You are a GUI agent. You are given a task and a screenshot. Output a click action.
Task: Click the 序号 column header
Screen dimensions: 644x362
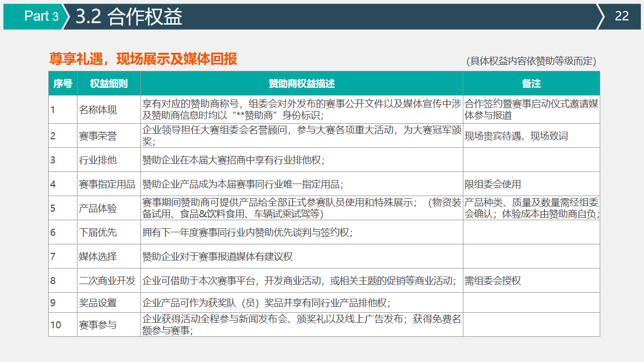(63, 83)
